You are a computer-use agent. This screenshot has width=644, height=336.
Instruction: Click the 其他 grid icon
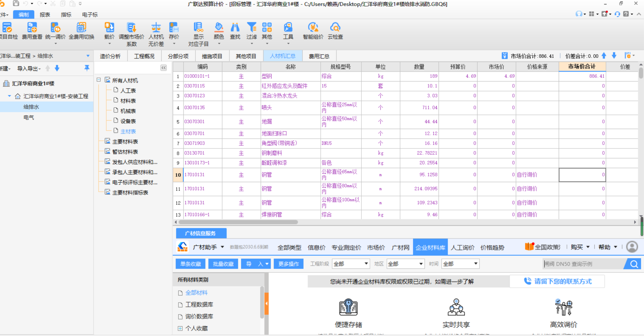(x=267, y=28)
